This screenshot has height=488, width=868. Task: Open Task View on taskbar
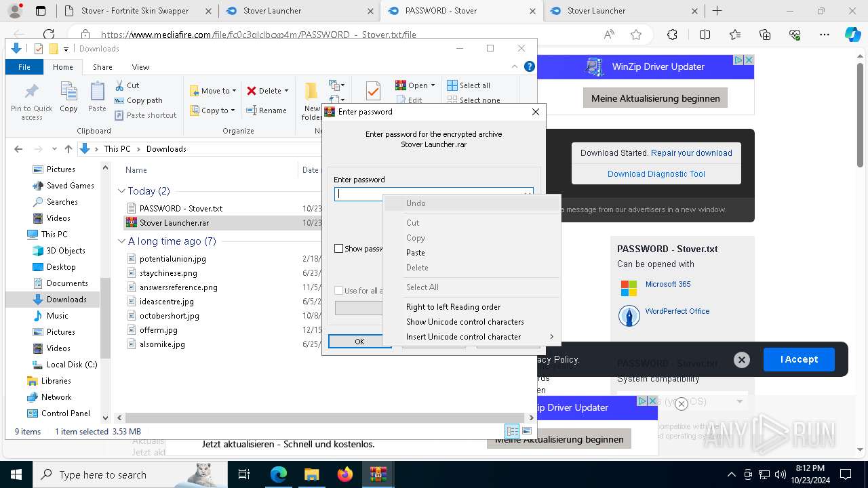pos(244,474)
